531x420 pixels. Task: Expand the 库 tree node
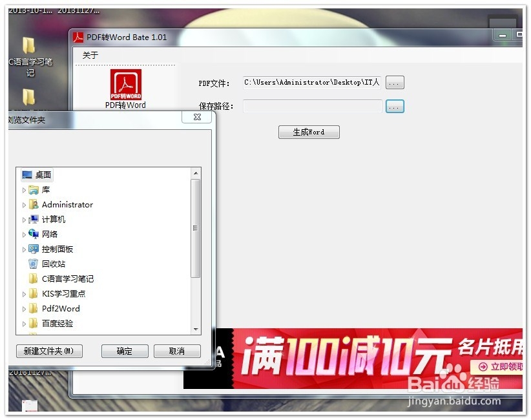coord(24,191)
